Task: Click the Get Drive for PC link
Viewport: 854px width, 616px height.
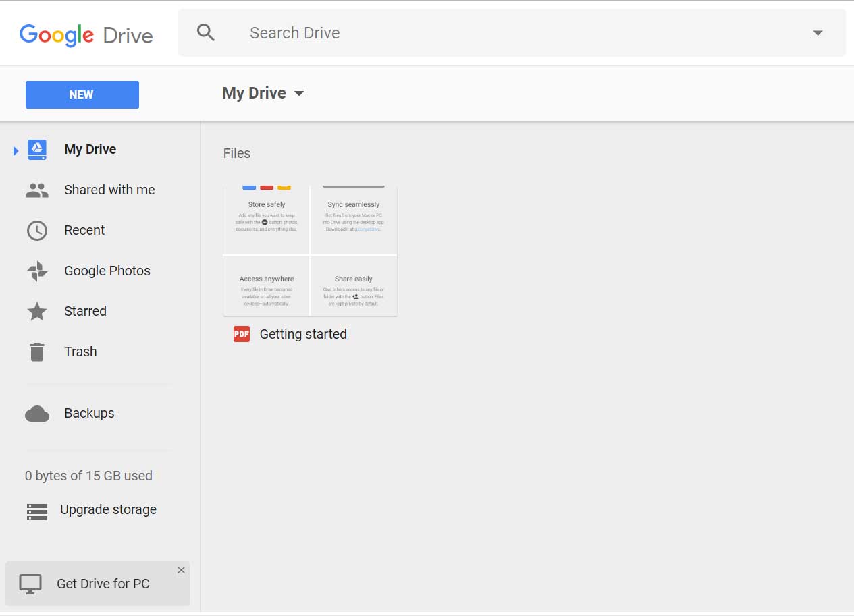Action: click(102, 583)
